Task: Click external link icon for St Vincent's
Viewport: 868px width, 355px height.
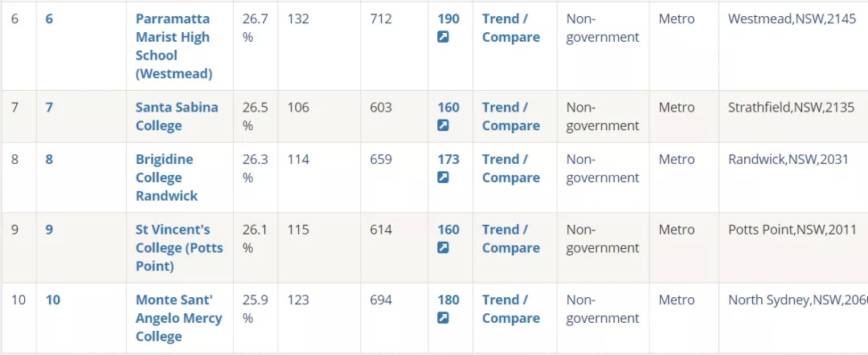Action: pos(443,247)
